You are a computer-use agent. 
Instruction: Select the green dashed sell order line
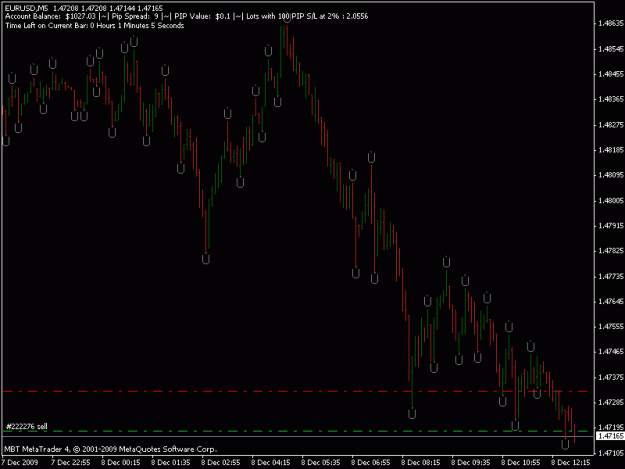pyautogui.click(x=295, y=431)
